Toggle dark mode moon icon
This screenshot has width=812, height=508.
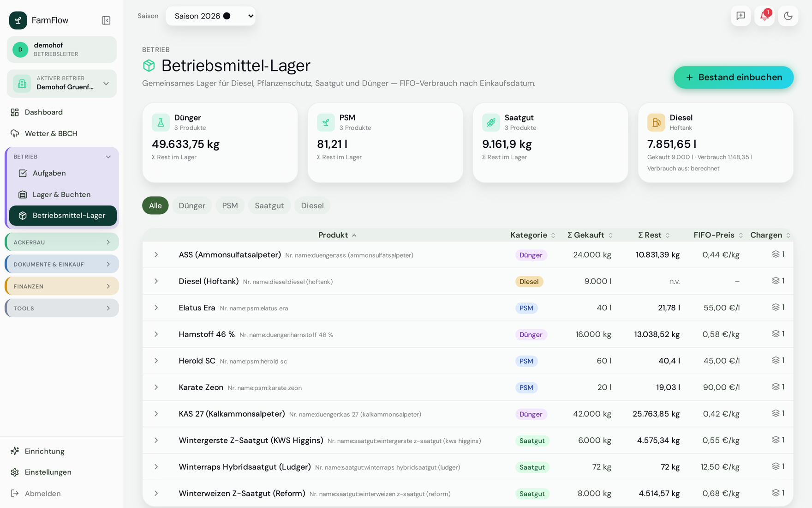[x=788, y=16]
